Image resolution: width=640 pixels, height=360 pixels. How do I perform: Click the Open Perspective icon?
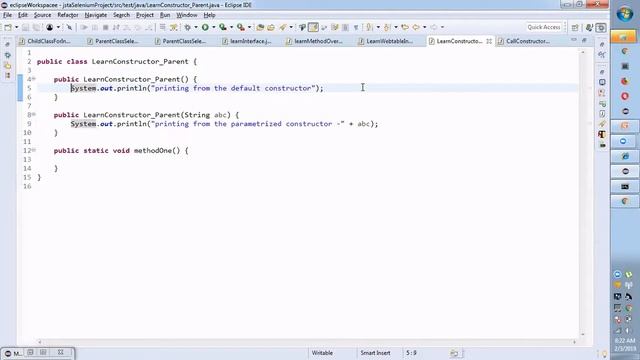pos(575,27)
